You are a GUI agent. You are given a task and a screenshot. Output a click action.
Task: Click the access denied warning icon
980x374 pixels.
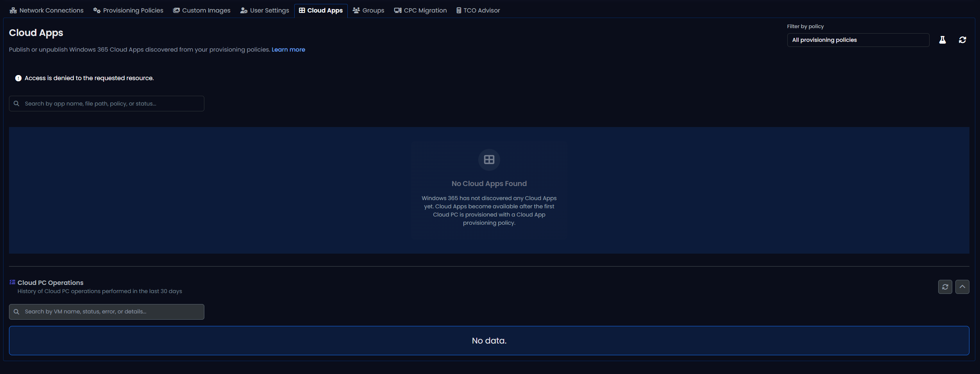point(18,78)
